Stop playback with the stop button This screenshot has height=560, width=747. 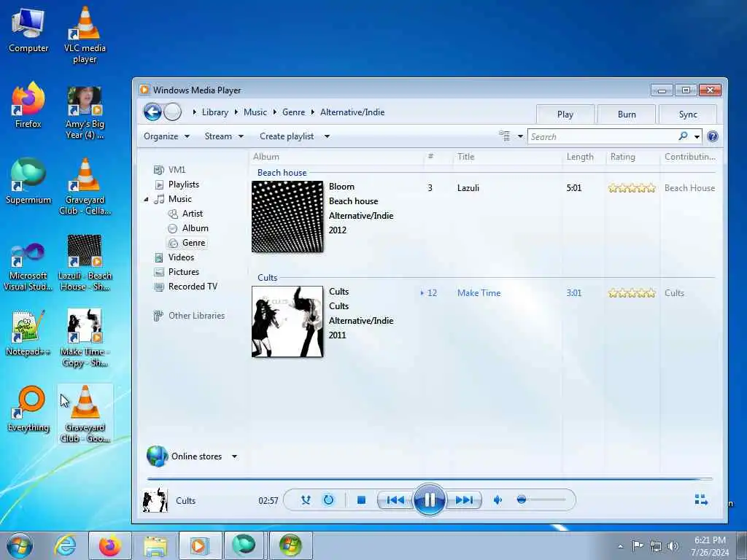click(361, 500)
